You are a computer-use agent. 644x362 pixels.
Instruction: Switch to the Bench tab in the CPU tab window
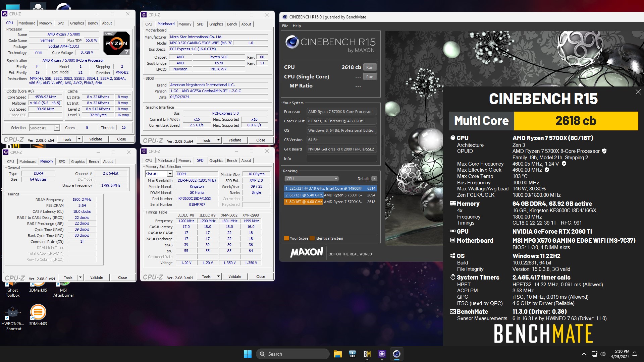[x=93, y=23]
